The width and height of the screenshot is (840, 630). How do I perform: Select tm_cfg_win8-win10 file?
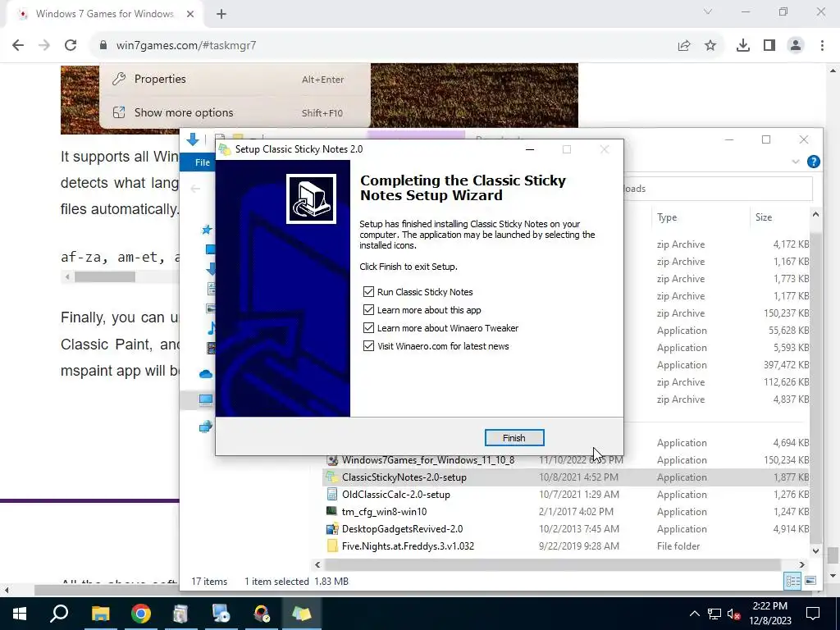pos(384,512)
